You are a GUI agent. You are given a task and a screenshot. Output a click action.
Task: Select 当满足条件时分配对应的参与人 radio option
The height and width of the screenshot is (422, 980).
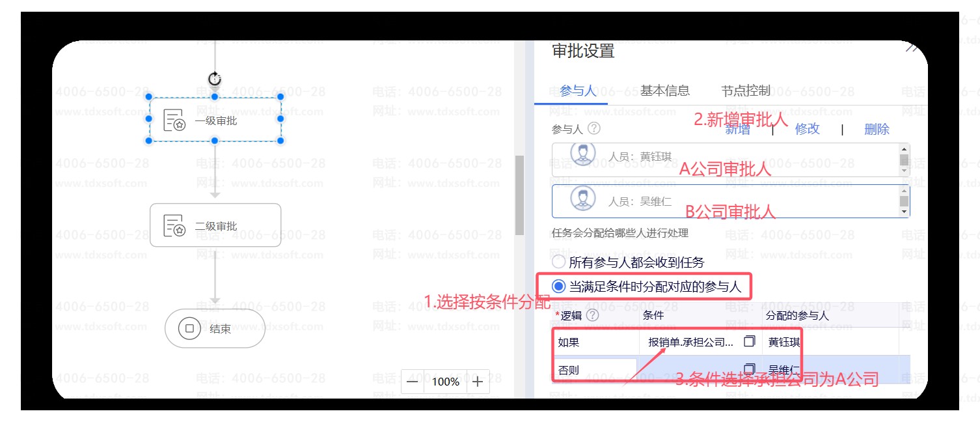click(559, 286)
